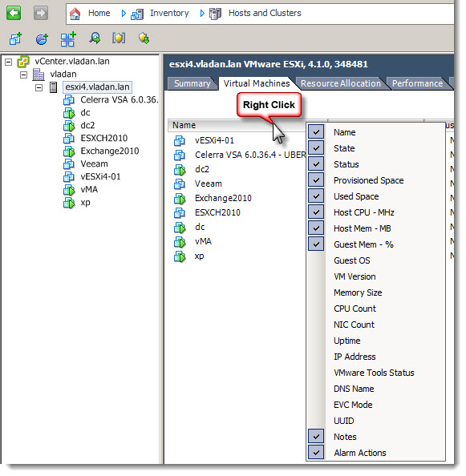Screen dimensions: 466x476
Task: Click the dc2 VM icon in list
Action: point(180,169)
